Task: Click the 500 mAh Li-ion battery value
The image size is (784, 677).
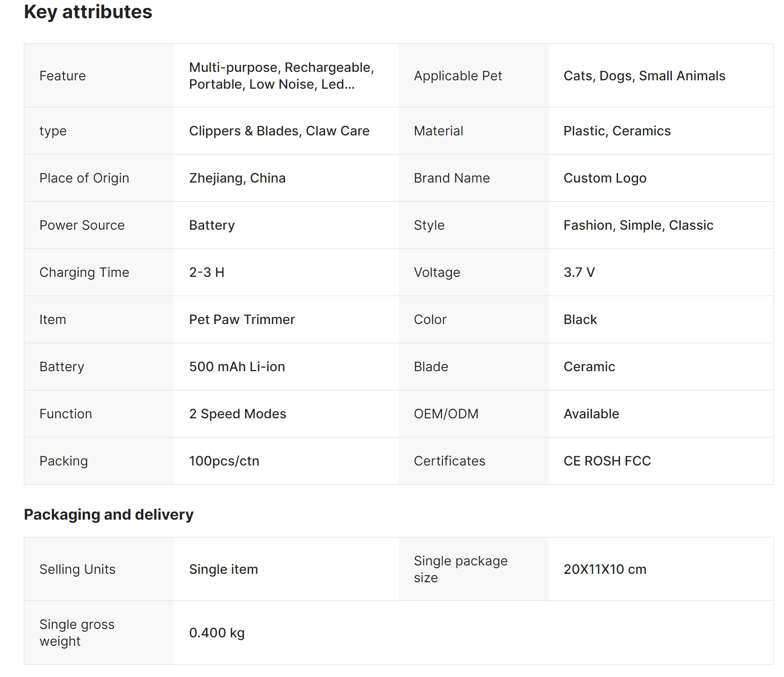Action: point(237,367)
